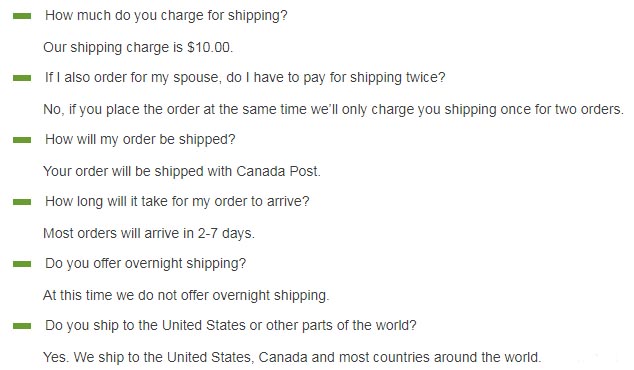Click the 'do not offer overnight shipping' answer
Screen dimensions: 634x370
click(x=186, y=296)
